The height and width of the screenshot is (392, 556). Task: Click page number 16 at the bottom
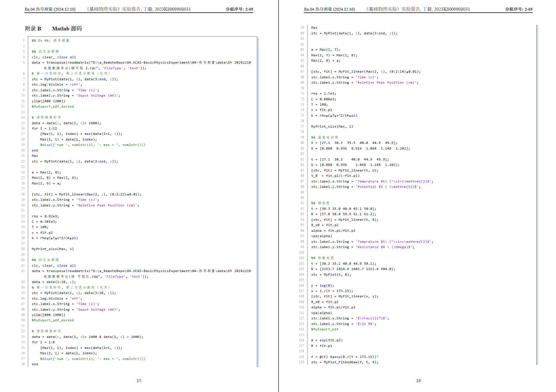pyautogui.click(x=418, y=380)
